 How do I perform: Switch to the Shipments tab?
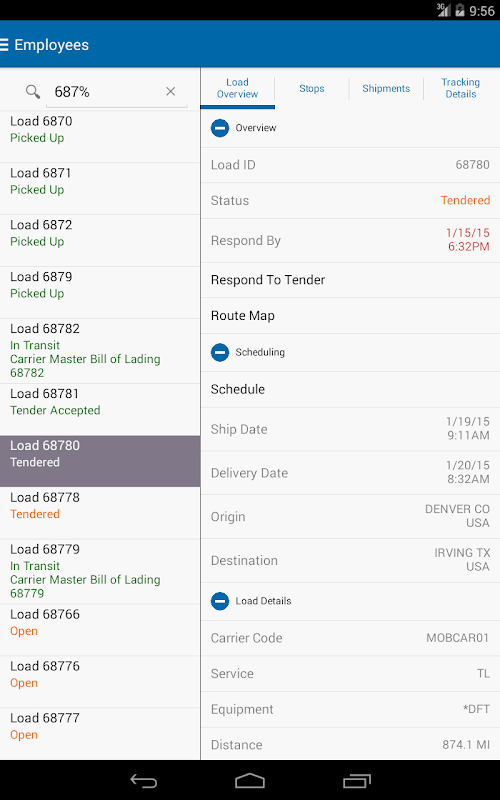tap(386, 88)
